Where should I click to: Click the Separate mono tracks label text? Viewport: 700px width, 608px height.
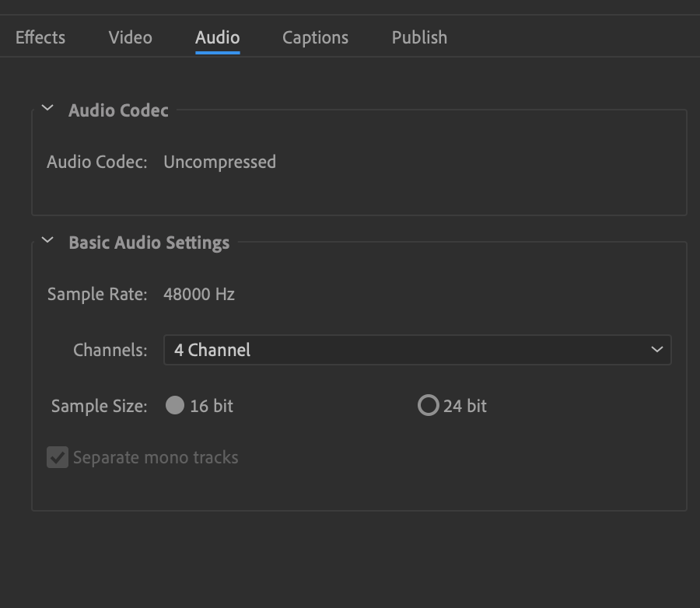(154, 457)
